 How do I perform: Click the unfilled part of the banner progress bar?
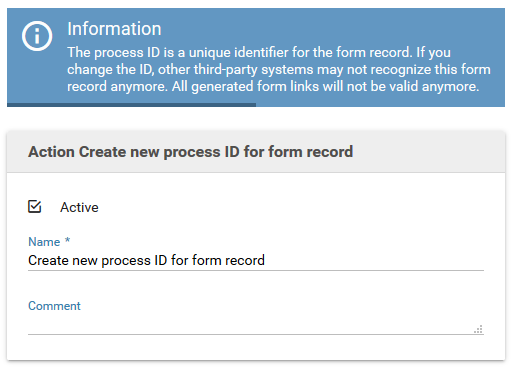coord(380,105)
